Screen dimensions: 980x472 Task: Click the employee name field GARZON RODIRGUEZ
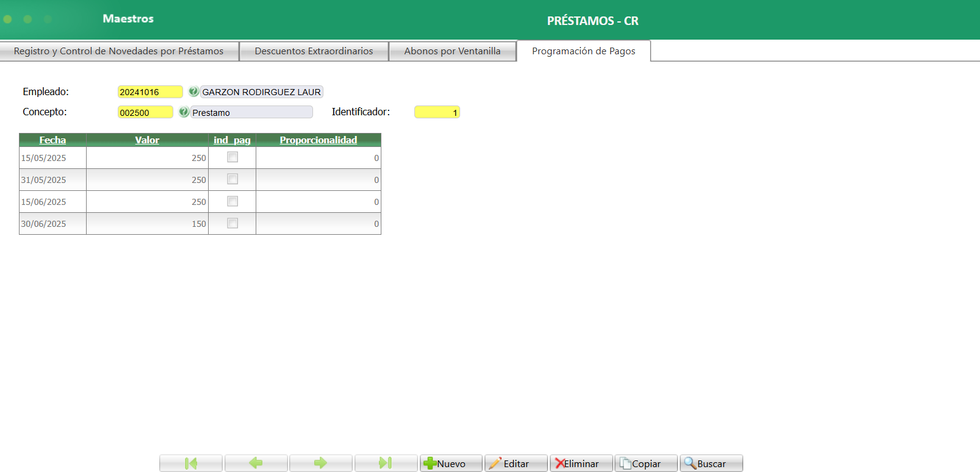pos(262,92)
